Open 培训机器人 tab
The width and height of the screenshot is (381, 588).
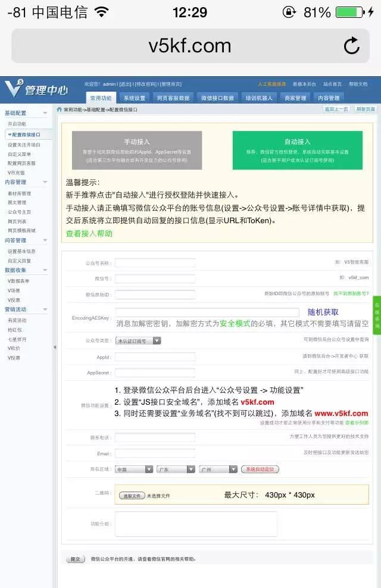click(x=259, y=98)
